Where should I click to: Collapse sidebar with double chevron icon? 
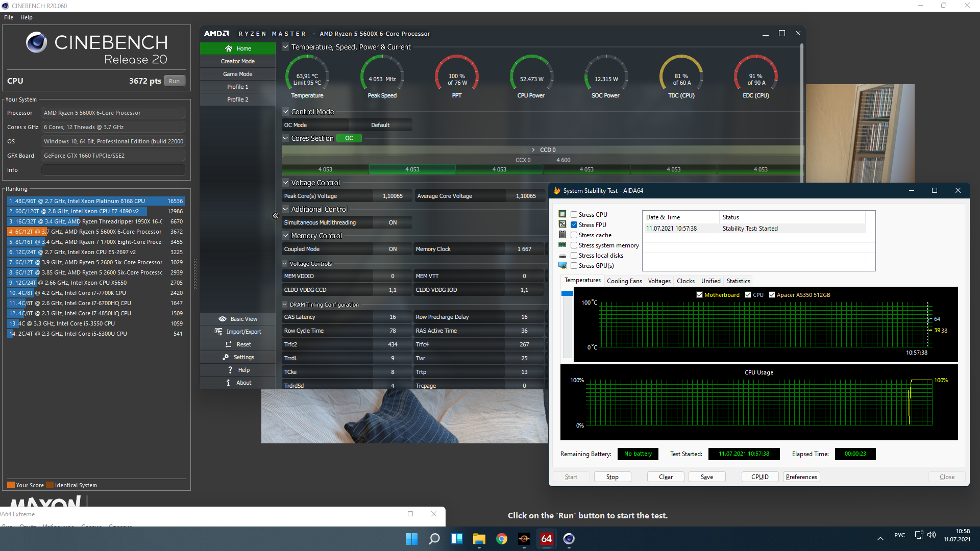(276, 216)
